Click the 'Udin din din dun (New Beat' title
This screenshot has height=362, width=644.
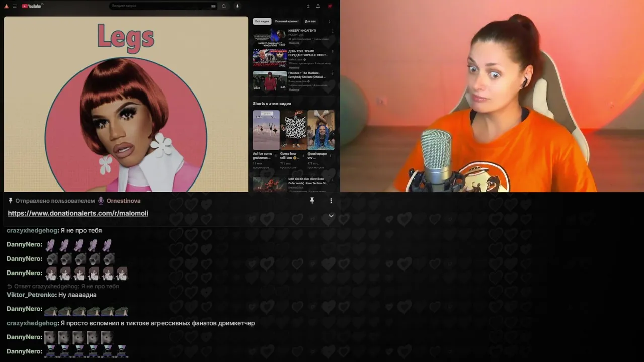(x=308, y=181)
